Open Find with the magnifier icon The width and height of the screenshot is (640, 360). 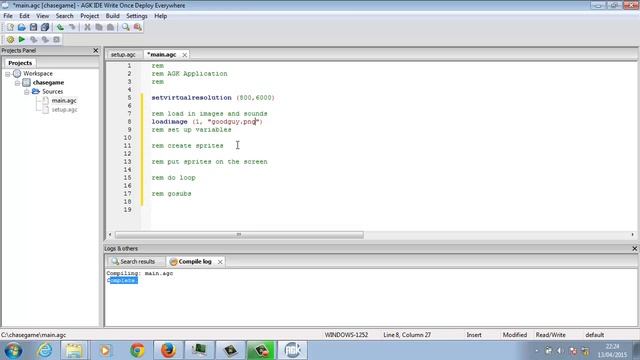(x=126, y=27)
